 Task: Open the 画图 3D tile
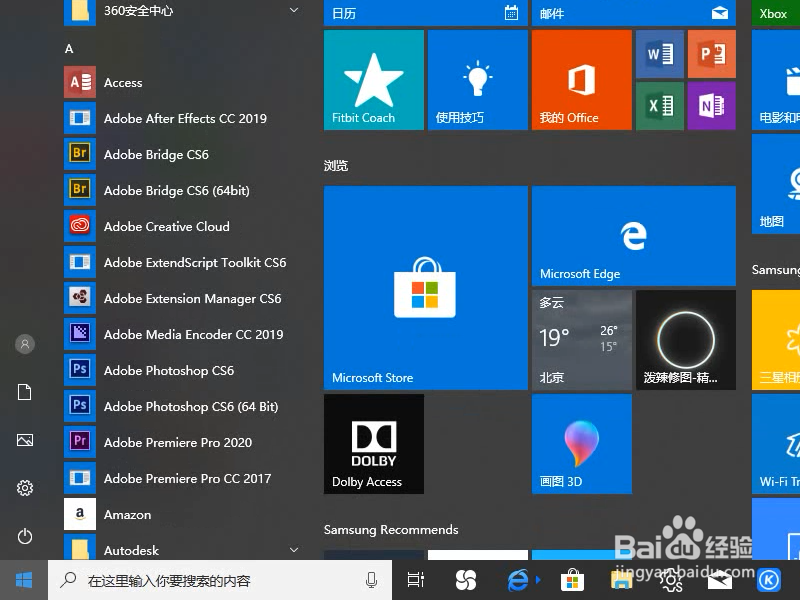pos(582,444)
